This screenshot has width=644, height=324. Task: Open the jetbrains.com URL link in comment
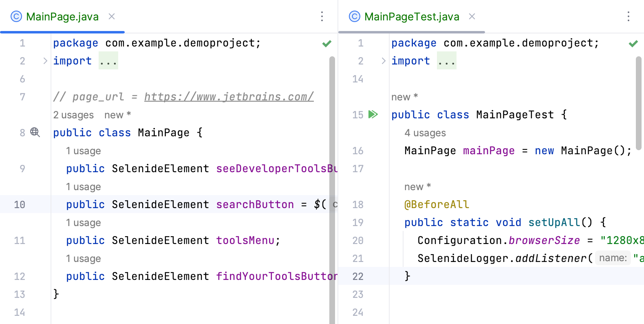(229, 97)
